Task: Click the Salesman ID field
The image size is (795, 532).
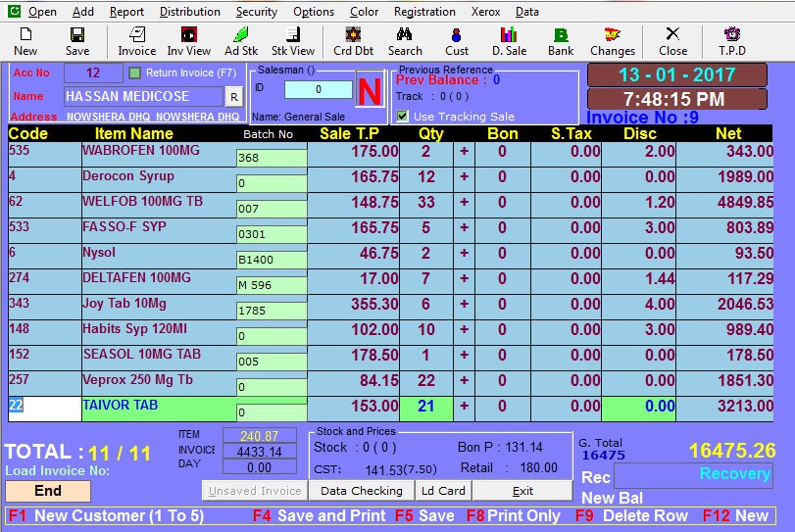Action: coord(319,90)
